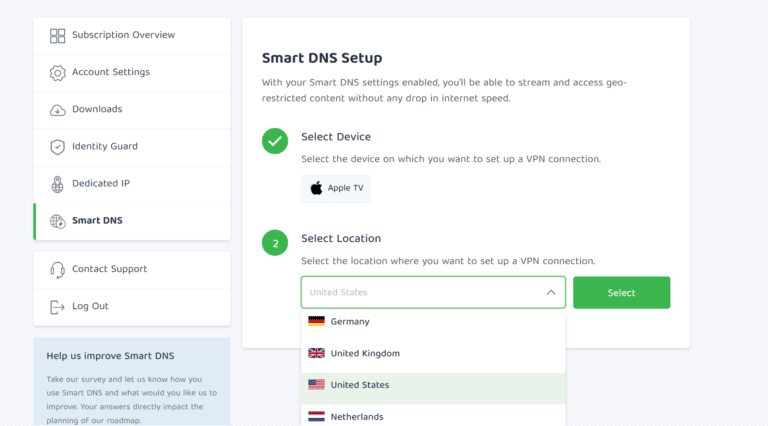The width and height of the screenshot is (768, 426).
Task: Open the Account Settings menu item
Action: (111, 72)
